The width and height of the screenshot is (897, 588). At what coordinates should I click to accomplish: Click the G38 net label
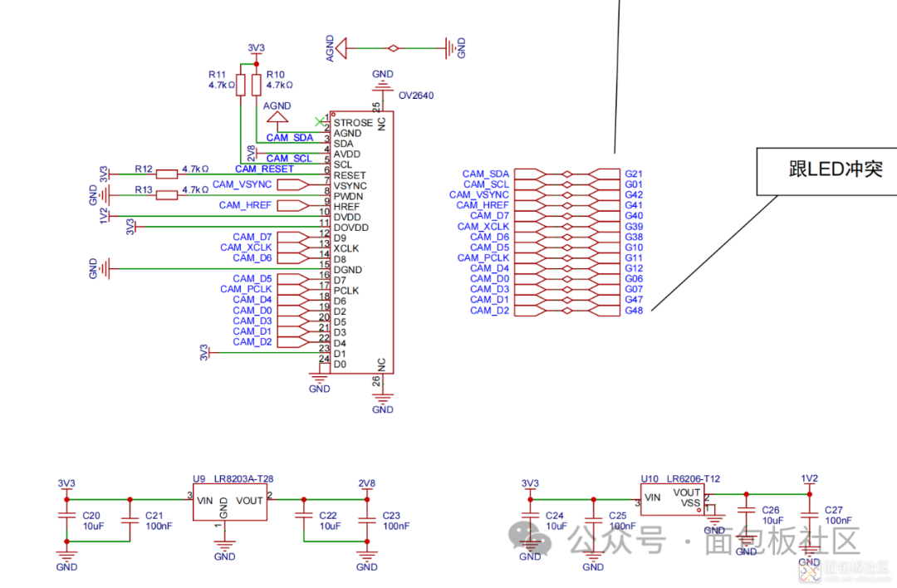(634, 237)
